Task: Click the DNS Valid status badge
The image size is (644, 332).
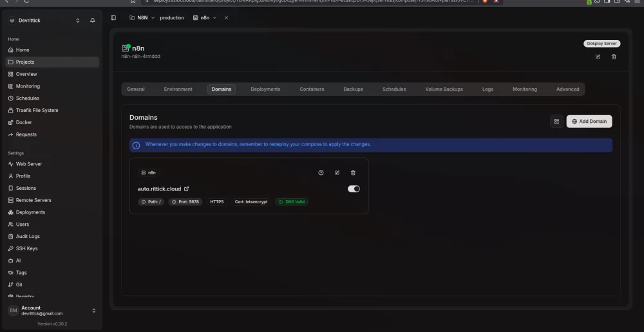Action: 292,202
